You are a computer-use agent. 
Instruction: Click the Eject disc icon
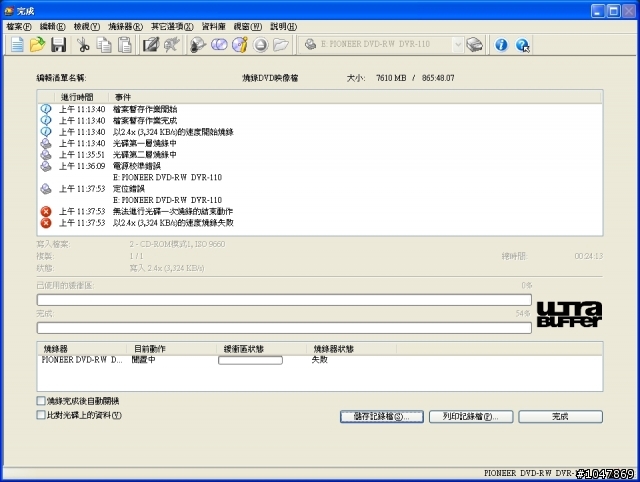260,44
